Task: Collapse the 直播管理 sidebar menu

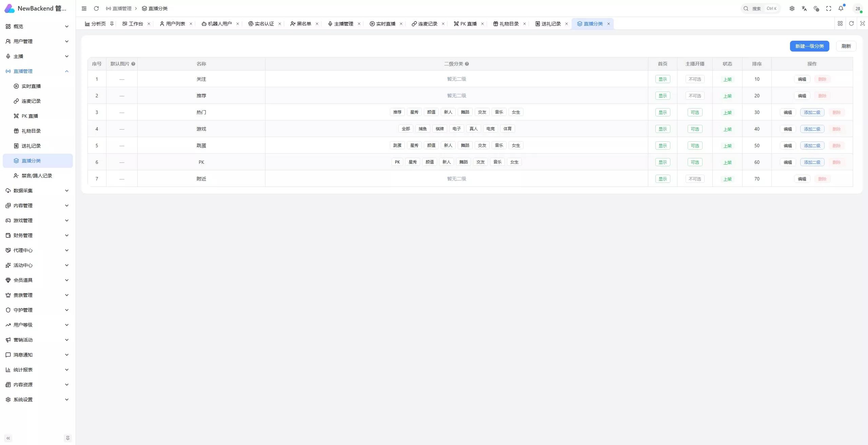Action: (38, 71)
